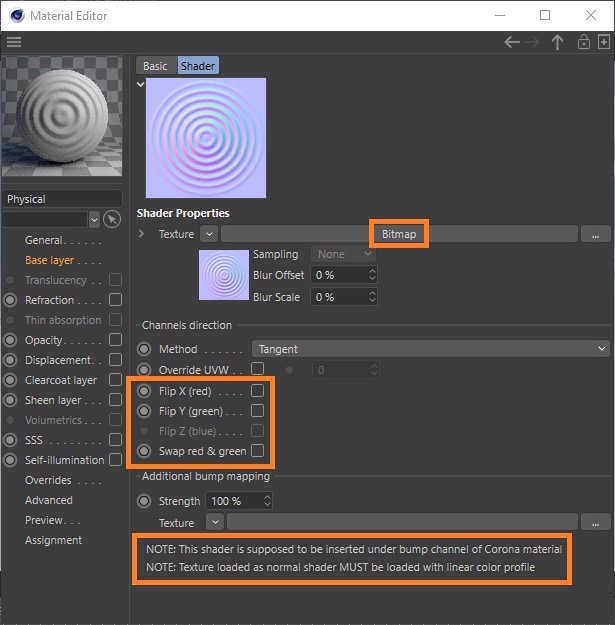This screenshot has width=615, height=625.
Task: Toggle the lock icon in top bar
Action: [583, 42]
